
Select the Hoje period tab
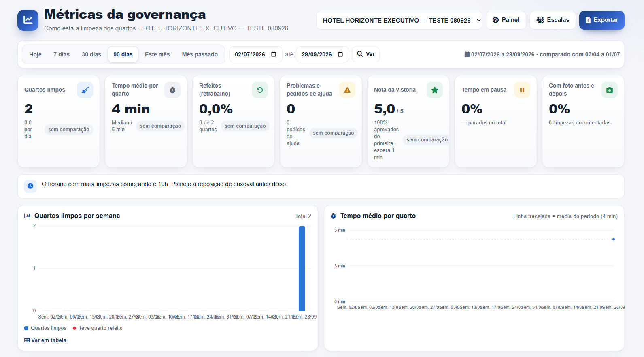(x=35, y=54)
